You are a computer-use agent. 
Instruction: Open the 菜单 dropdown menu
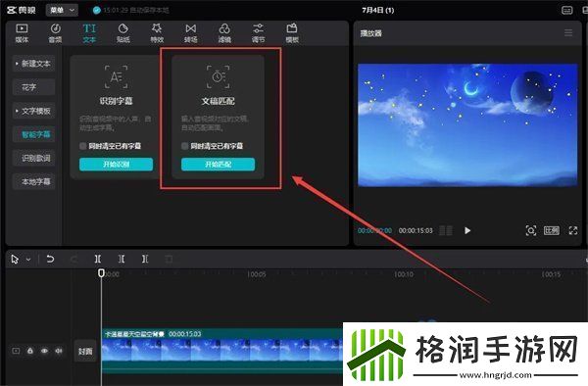click(62, 10)
